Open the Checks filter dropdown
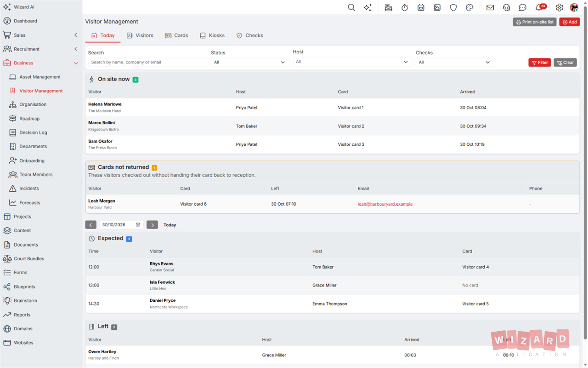Screen dimensions: 588x368 pos(455,62)
